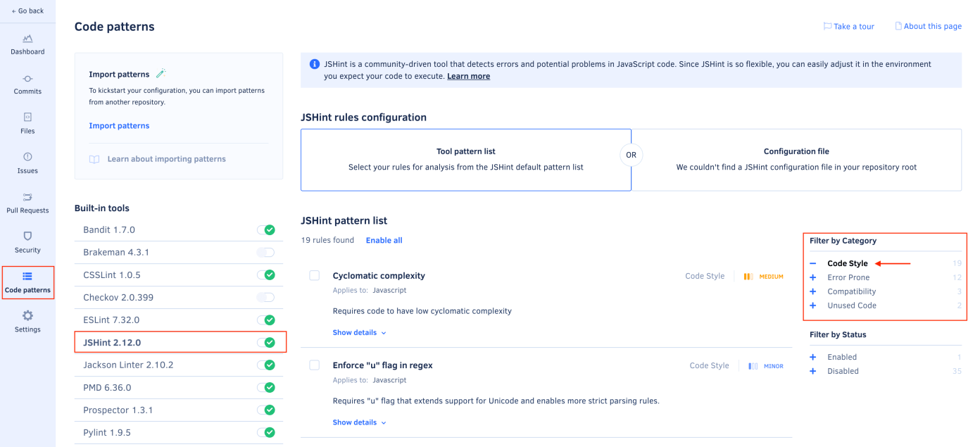Tick the Enforce "u" flag checkbox
Viewport: 980px width, 447px height.
point(315,365)
